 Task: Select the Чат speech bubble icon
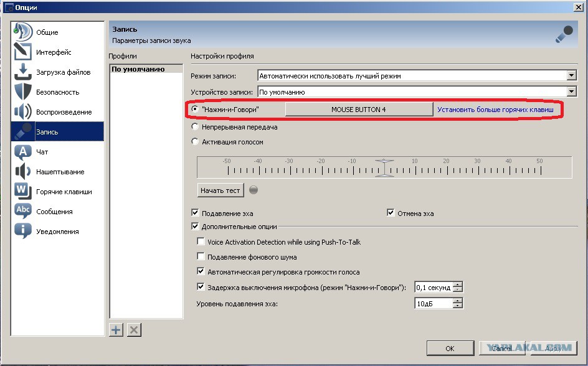click(x=23, y=152)
